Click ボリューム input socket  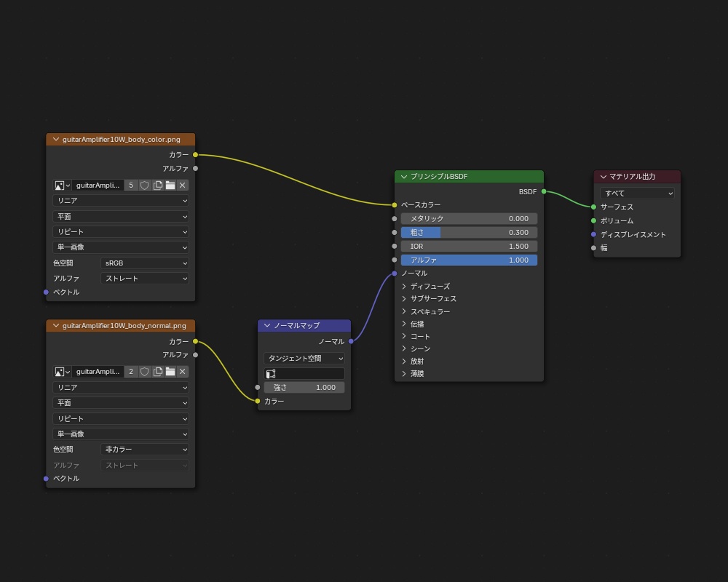click(x=594, y=221)
